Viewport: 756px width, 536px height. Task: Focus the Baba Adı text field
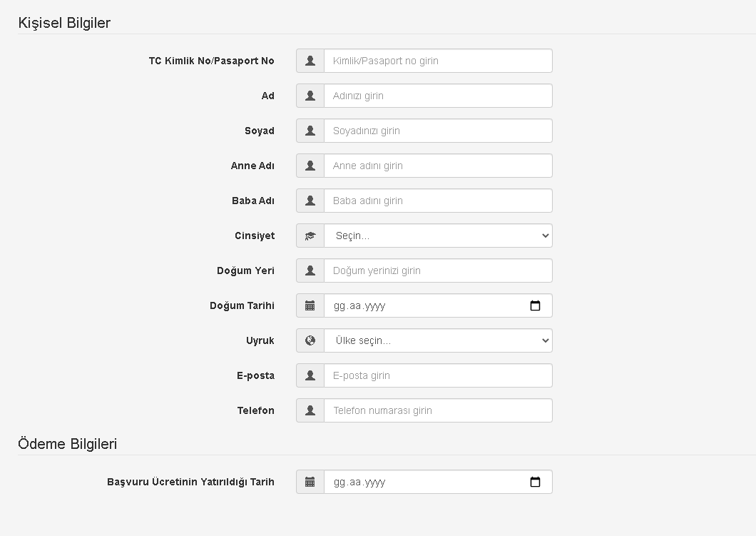tap(438, 201)
